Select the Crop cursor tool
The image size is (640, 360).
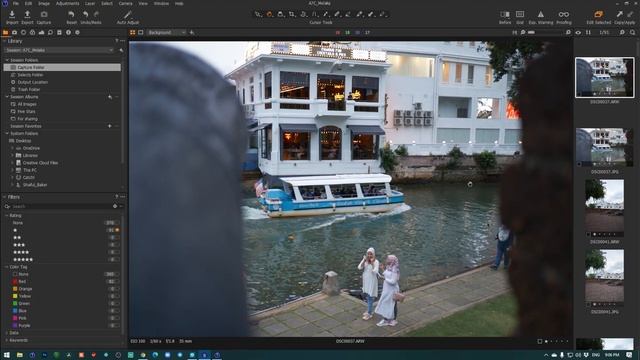292,14
